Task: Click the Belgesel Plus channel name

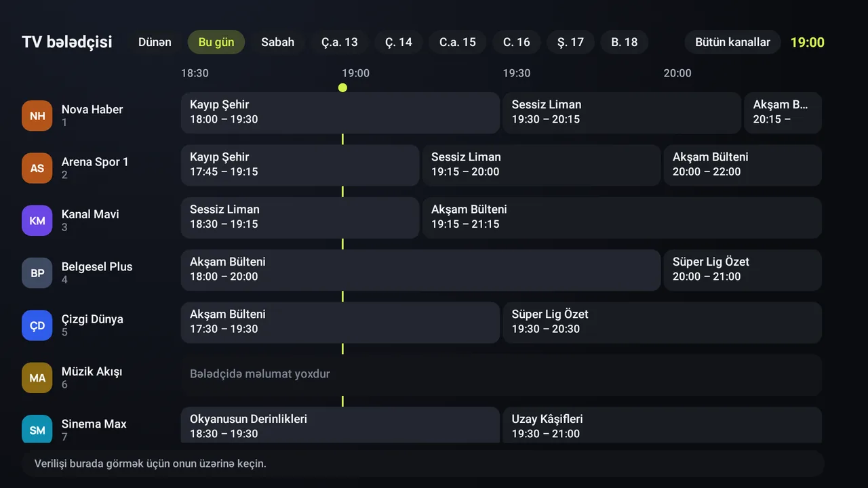Action: 97,266
